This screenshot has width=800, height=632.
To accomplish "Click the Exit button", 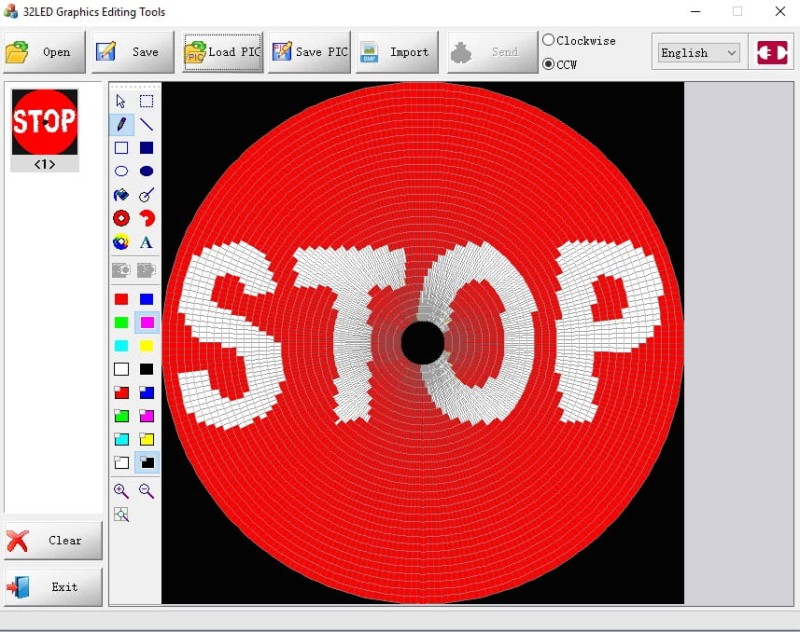I will click(54, 587).
